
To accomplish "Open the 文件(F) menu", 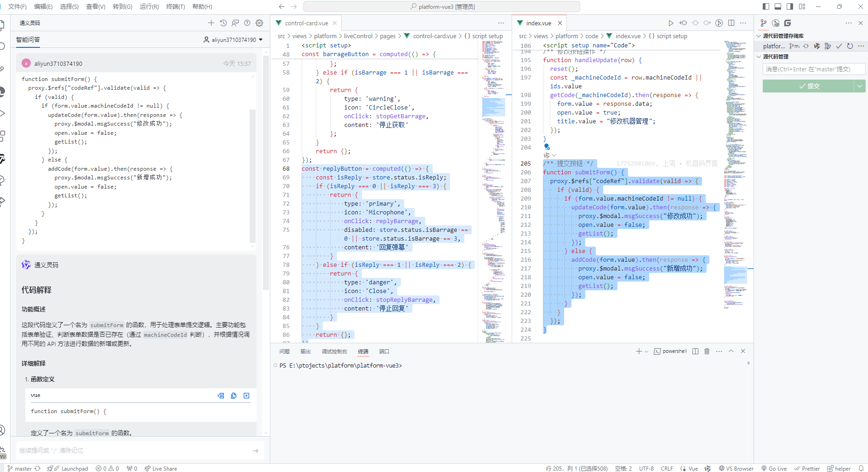I will tap(17, 6).
